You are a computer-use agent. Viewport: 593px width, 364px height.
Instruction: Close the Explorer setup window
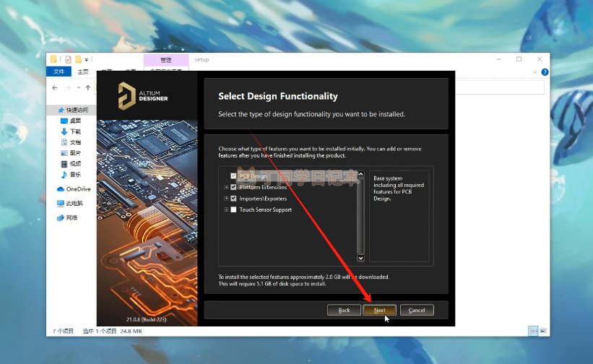tap(540, 59)
